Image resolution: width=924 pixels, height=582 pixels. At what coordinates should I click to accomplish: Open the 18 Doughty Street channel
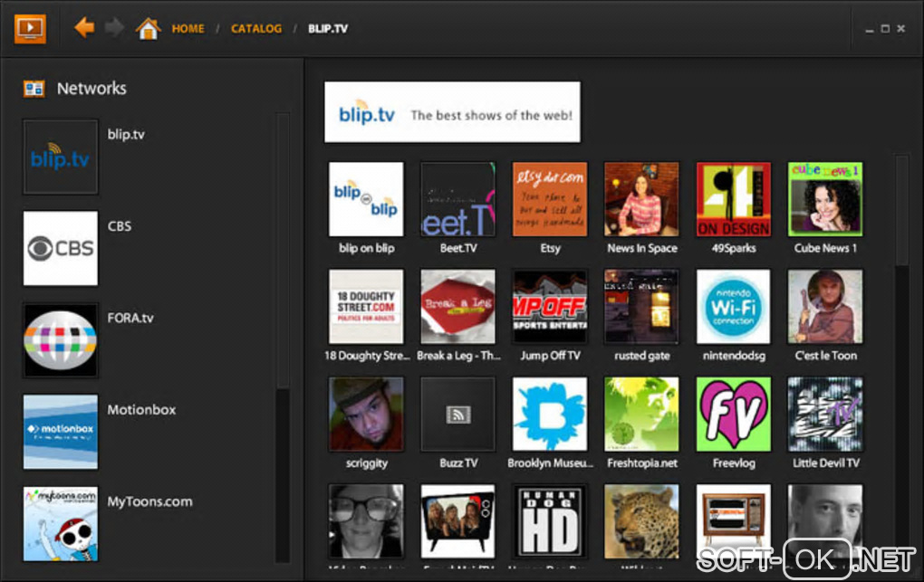coord(366,306)
